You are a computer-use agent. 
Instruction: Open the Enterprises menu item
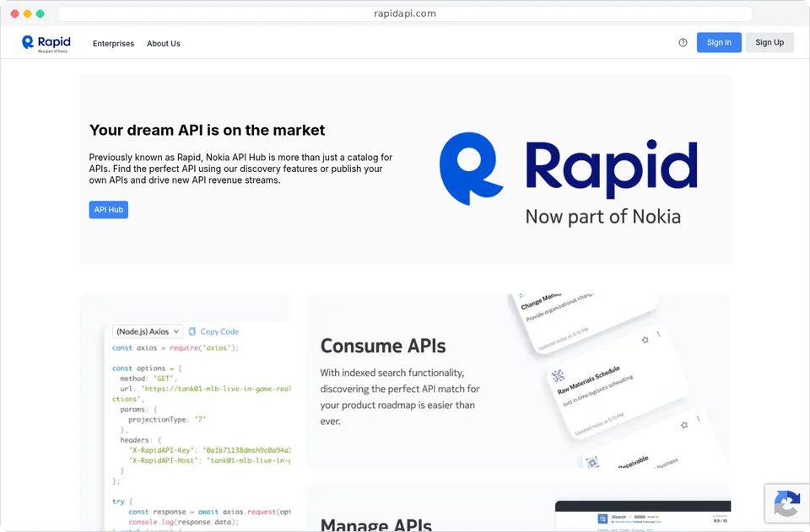click(x=113, y=44)
